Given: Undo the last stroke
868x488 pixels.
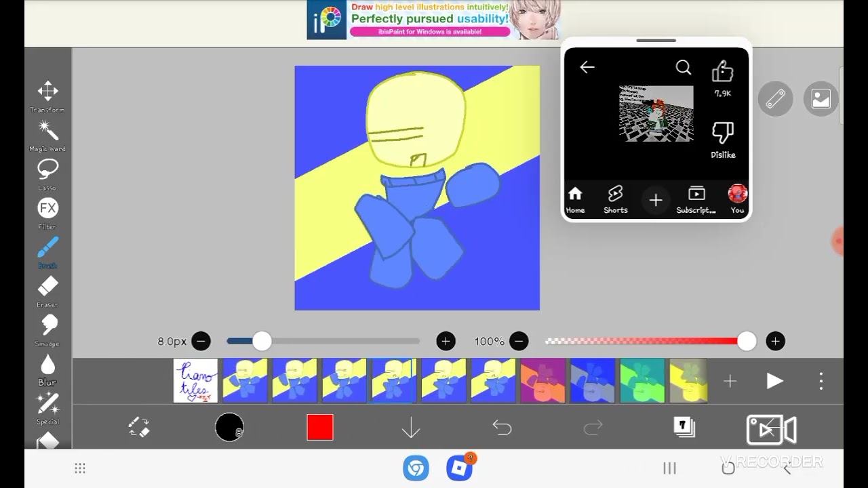Looking at the screenshot, I should [502, 427].
